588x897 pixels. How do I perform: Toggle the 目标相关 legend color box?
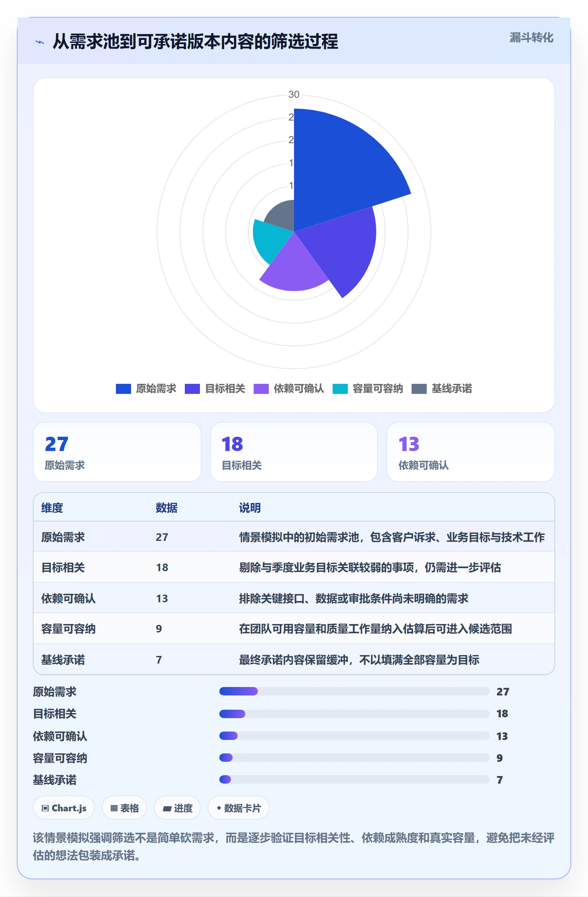(x=192, y=389)
